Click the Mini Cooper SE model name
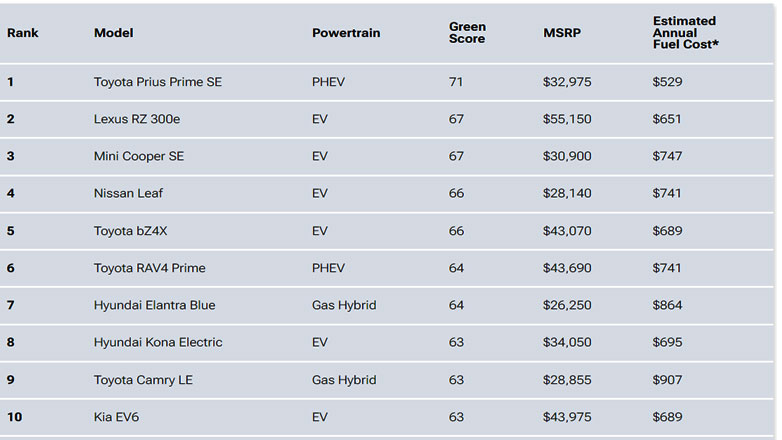 (x=139, y=156)
